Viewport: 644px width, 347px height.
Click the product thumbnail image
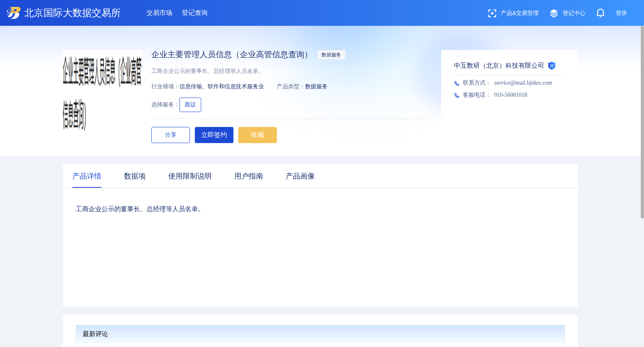tap(103, 90)
